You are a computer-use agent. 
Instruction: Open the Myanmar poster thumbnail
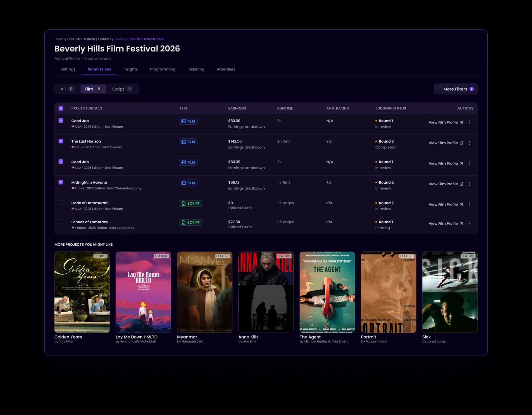pyautogui.click(x=204, y=292)
